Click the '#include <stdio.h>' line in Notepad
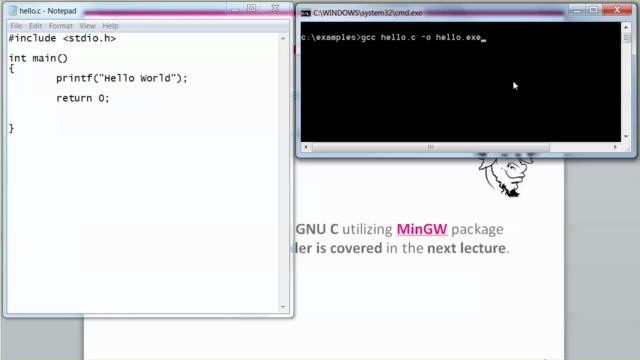The width and height of the screenshot is (640, 360). (62, 38)
